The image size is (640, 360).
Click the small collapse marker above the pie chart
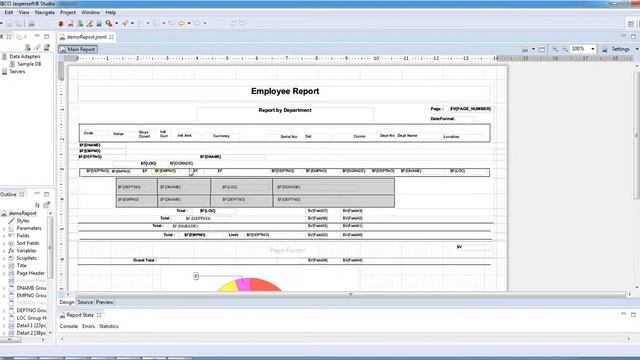tap(196, 276)
